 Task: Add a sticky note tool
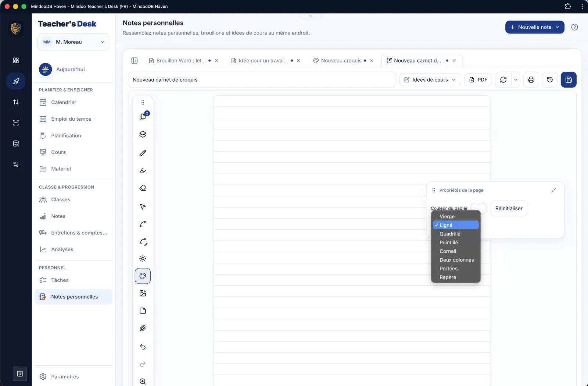143,311
